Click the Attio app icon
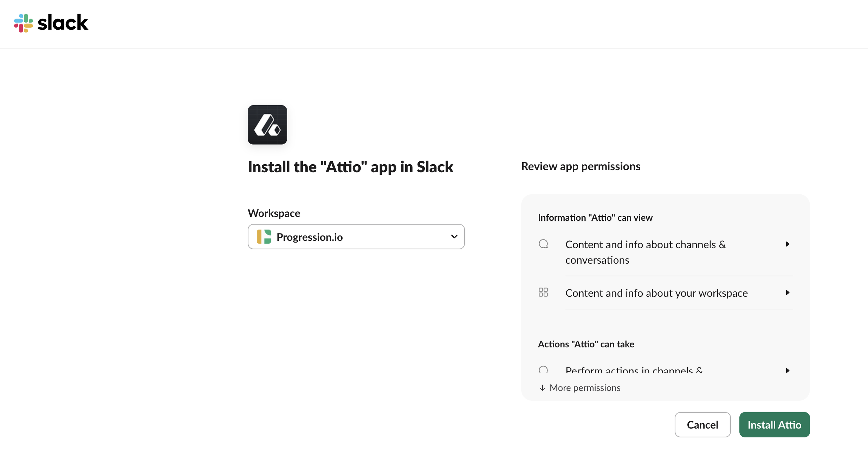The height and width of the screenshot is (469, 868). (x=267, y=125)
